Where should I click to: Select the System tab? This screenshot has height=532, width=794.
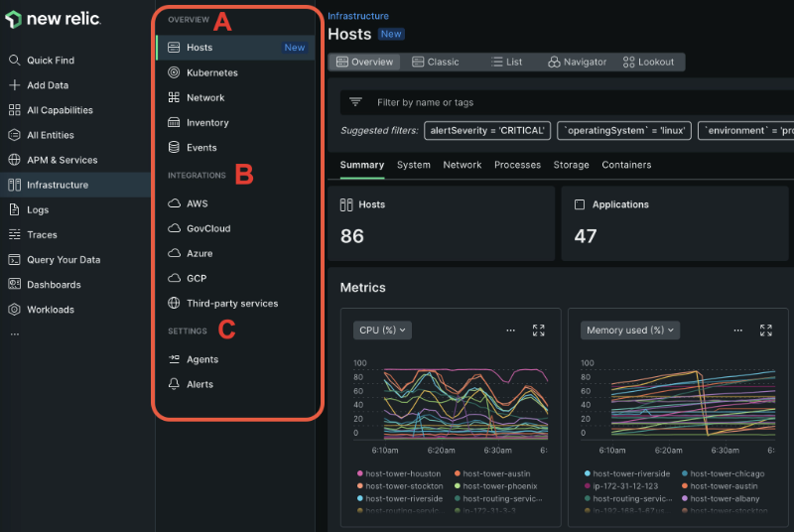[x=413, y=165]
